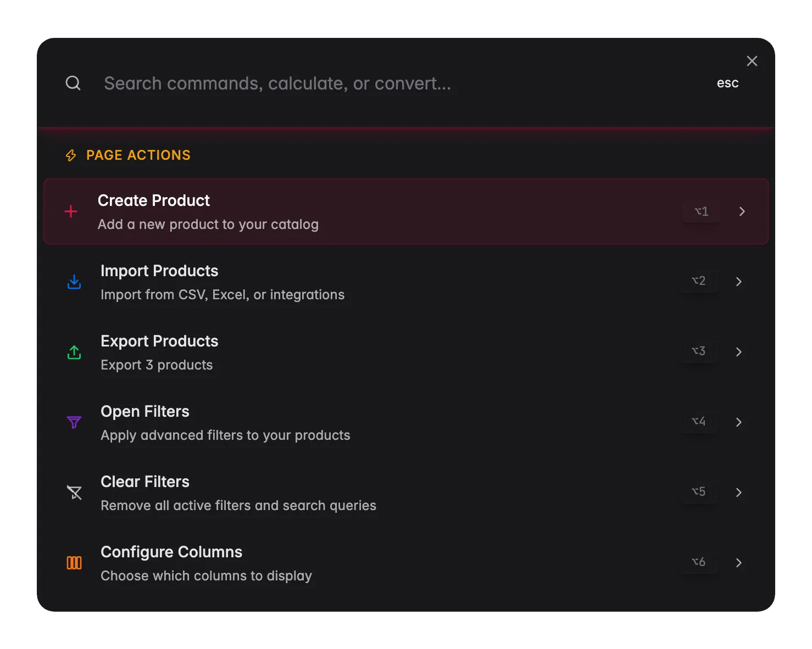Click the PAGE ACTIONS section heading
812x649 pixels.
point(138,155)
